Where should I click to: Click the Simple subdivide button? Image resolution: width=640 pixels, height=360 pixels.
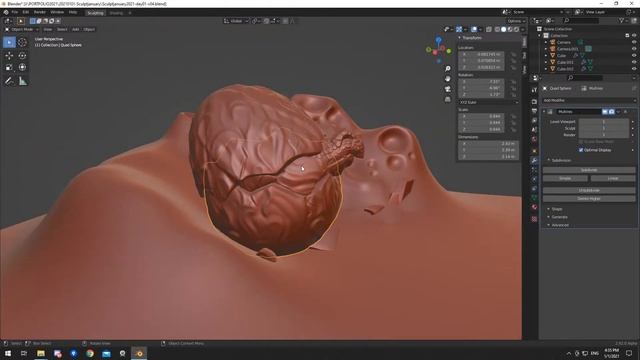click(x=565, y=178)
